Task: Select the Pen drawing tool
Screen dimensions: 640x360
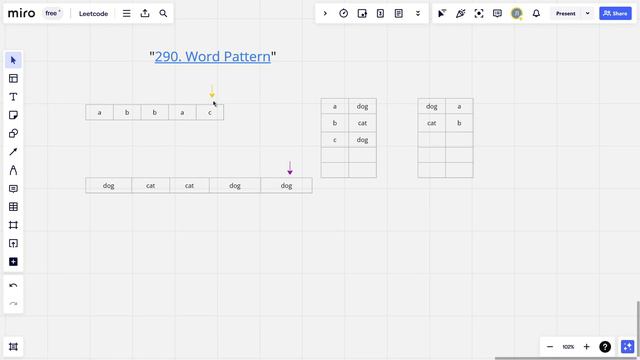Action: (13, 170)
